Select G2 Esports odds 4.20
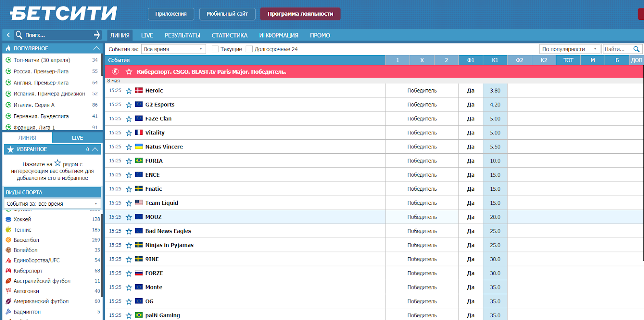Viewport: 644px width, 320px height. 495,105
